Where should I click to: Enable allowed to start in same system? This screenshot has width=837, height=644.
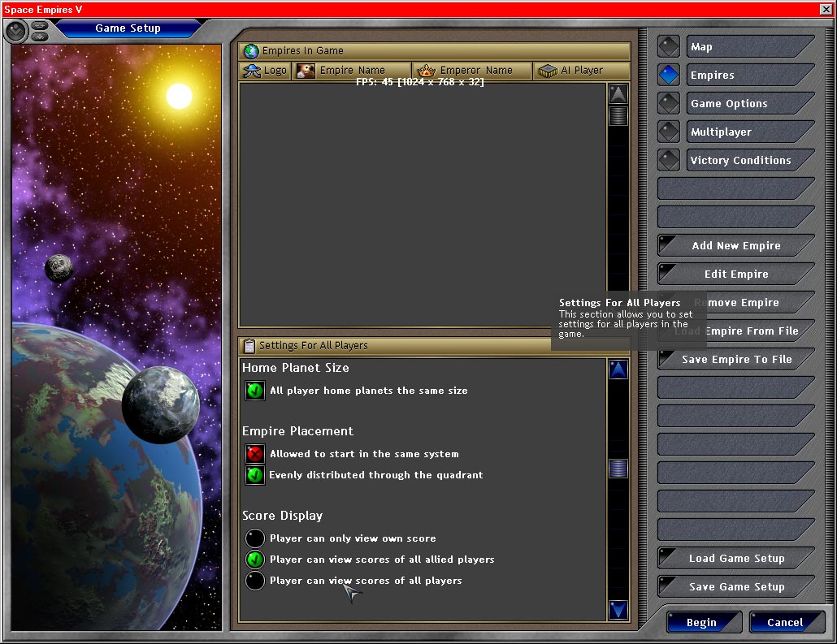(255, 454)
